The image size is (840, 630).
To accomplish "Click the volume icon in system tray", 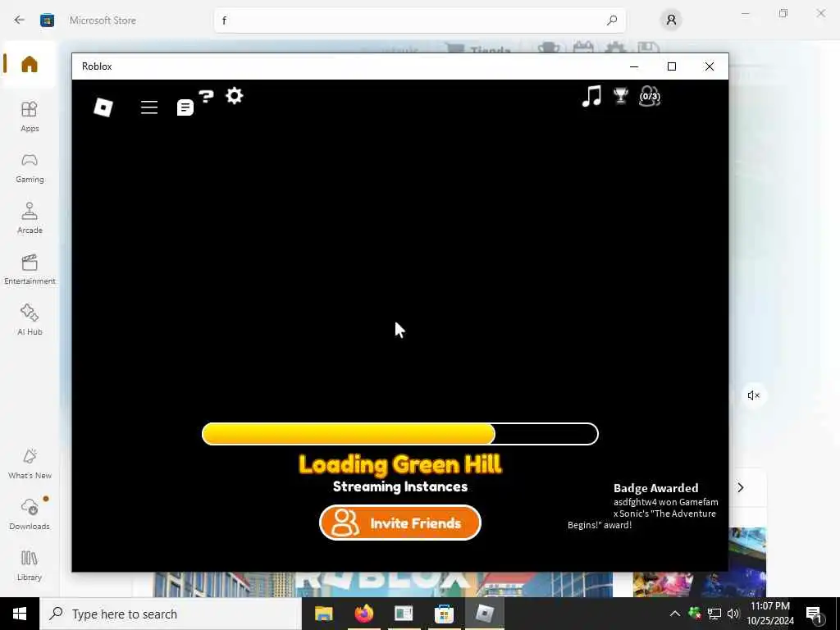I will click(733, 614).
